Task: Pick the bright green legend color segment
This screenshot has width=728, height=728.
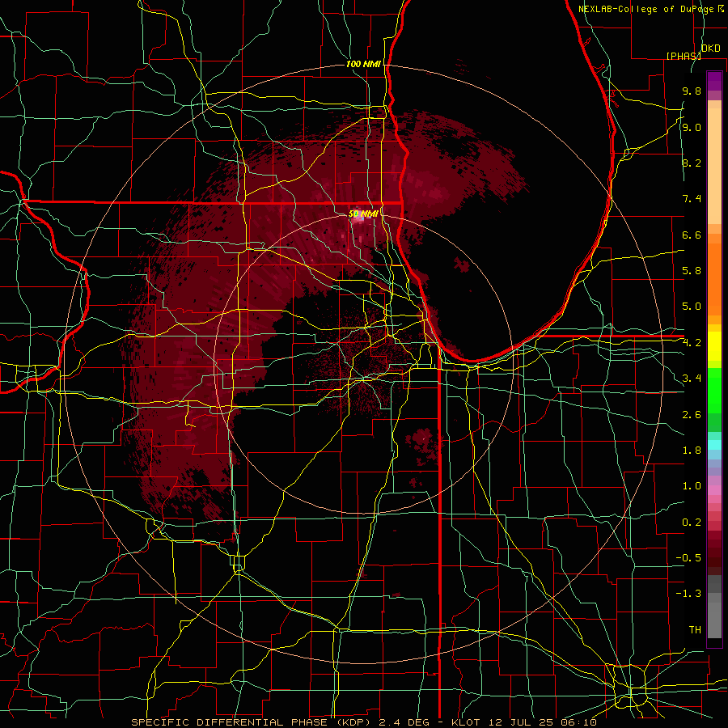Action: tap(714, 391)
